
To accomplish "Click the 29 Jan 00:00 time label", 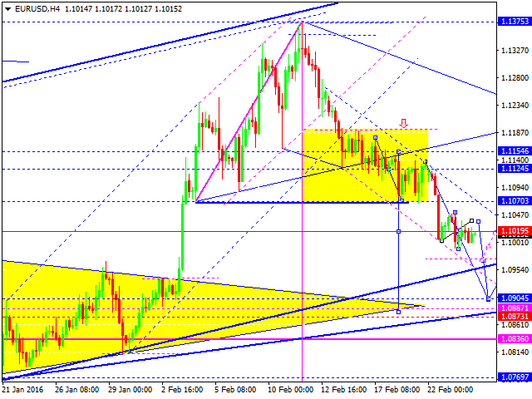I will (131, 390).
